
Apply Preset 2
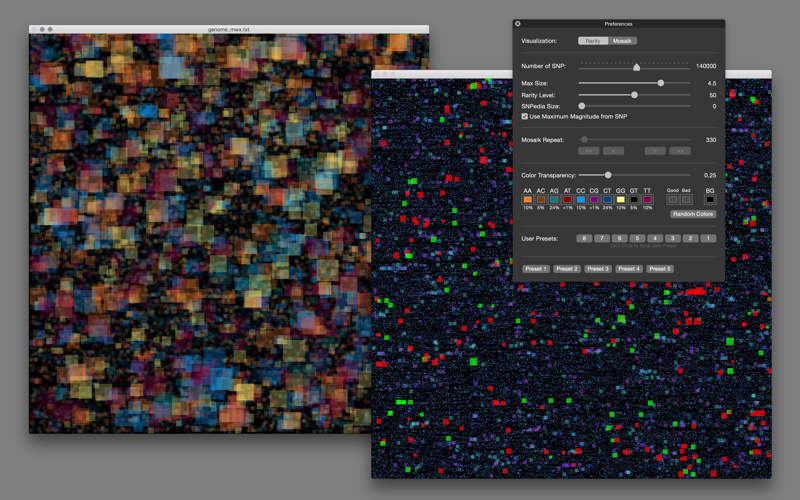(x=567, y=269)
